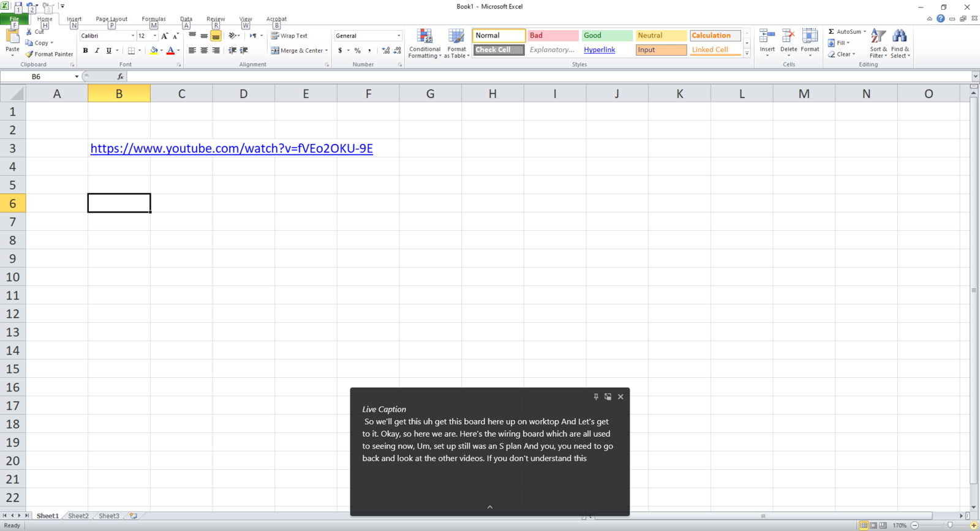
Task: Open Conditional Formatting menu
Action: 424,43
